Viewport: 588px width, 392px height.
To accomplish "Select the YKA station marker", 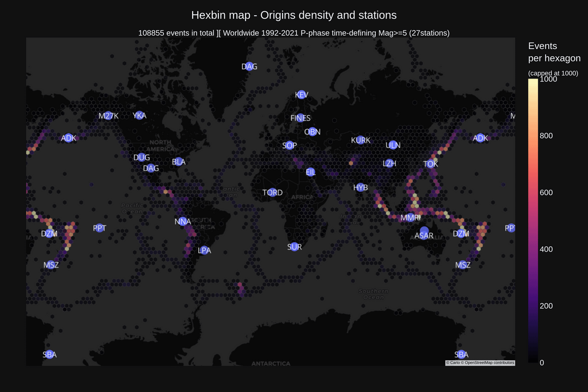I will tap(139, 115).
